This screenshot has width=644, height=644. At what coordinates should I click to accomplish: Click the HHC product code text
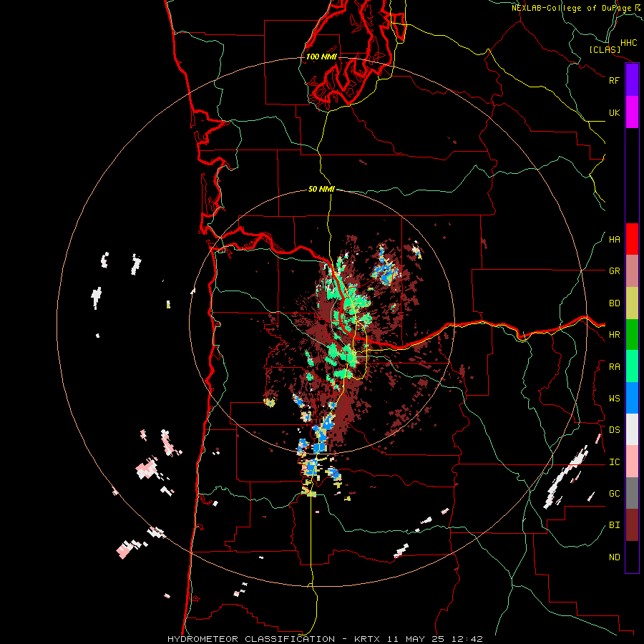coord(628,43)
